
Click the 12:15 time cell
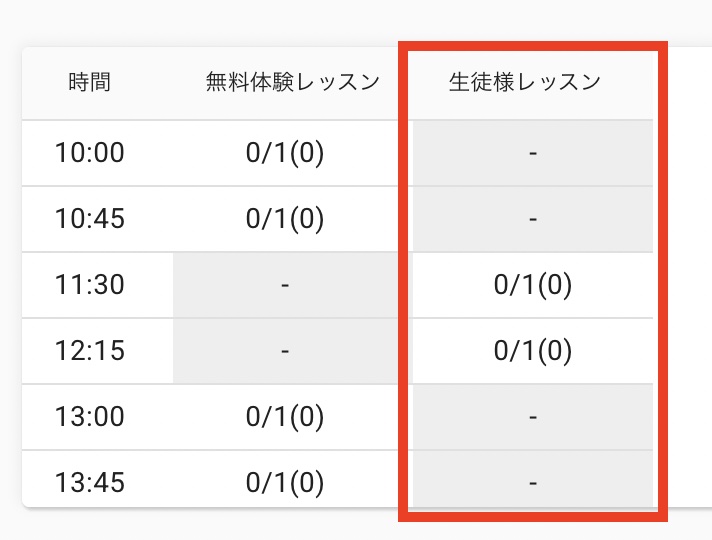click(x=90, y=351)
